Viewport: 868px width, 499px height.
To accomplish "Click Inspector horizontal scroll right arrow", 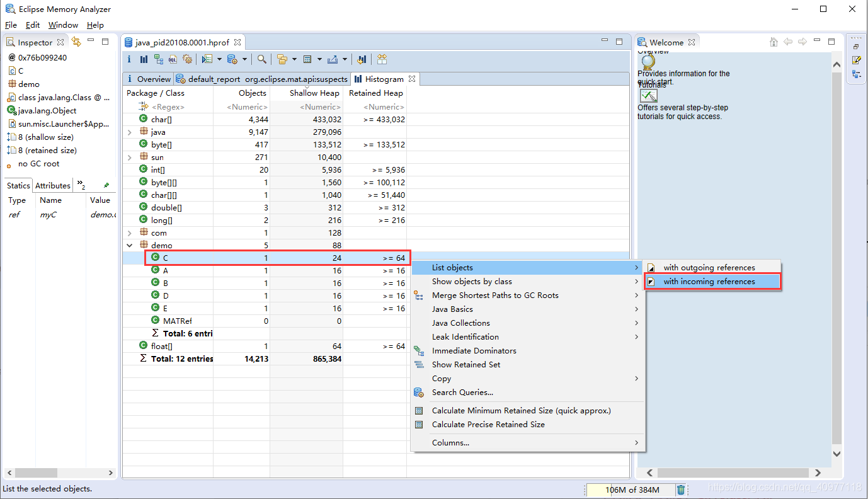I will 110,473.
